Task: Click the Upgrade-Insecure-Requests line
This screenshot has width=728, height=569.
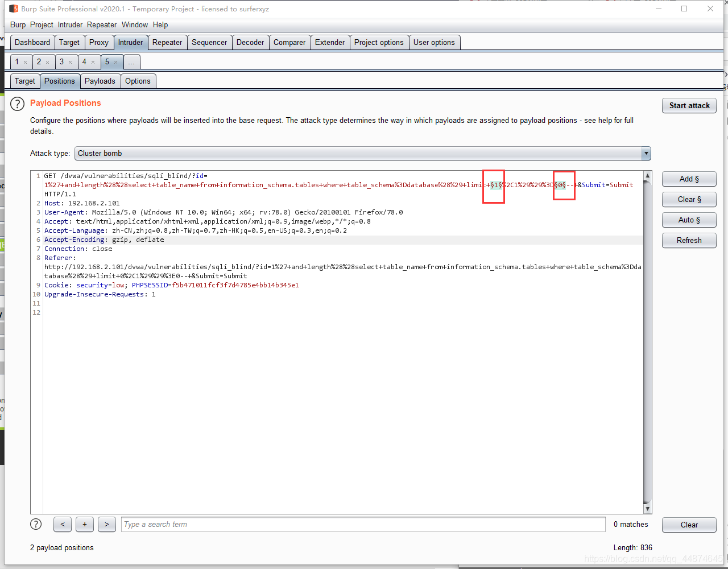Action: [100, 294]
